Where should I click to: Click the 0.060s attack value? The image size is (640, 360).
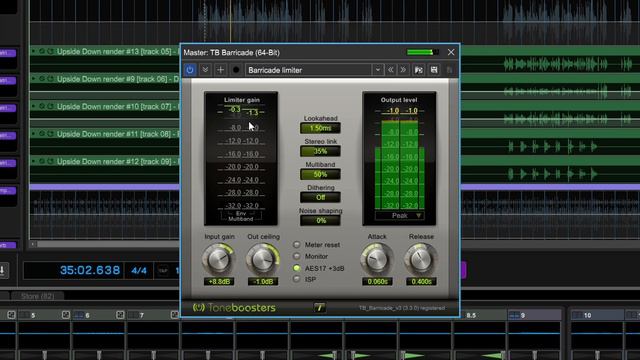[377, 282]
